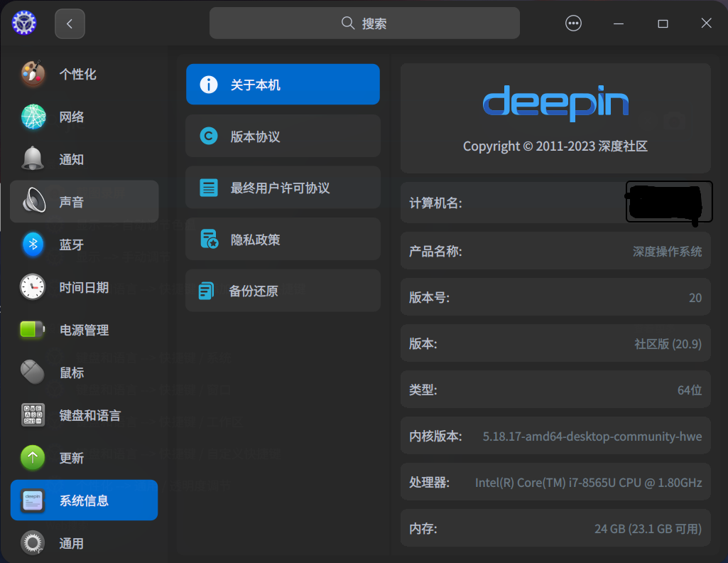Click the deepin Control Center logo icon
728x563 pixels.
pos(23,23)
